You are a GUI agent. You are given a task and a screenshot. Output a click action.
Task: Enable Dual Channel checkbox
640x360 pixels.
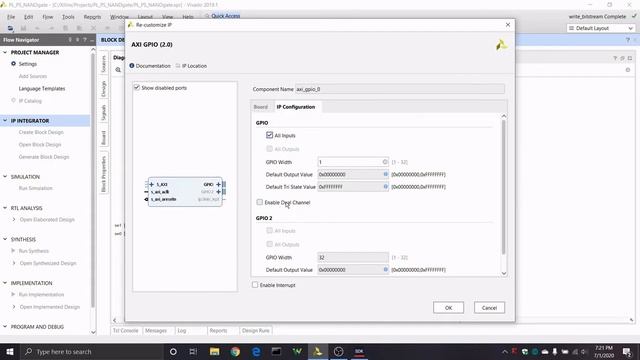tap(260, 202)
